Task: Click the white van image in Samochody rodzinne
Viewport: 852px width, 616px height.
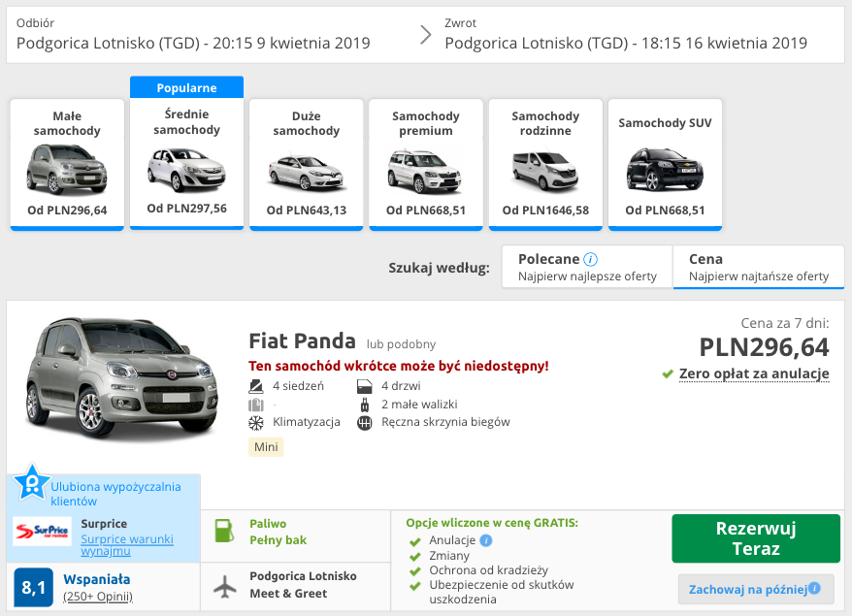Action: (x=545, y=171)
